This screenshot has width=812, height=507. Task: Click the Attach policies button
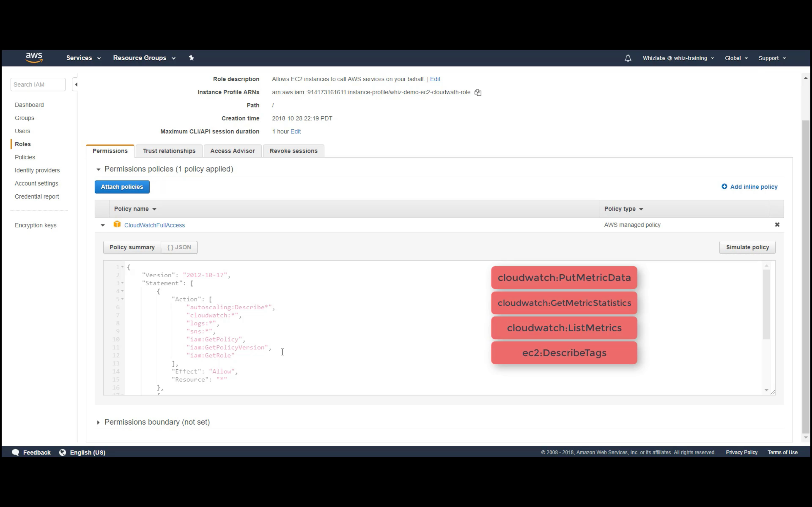122,187
